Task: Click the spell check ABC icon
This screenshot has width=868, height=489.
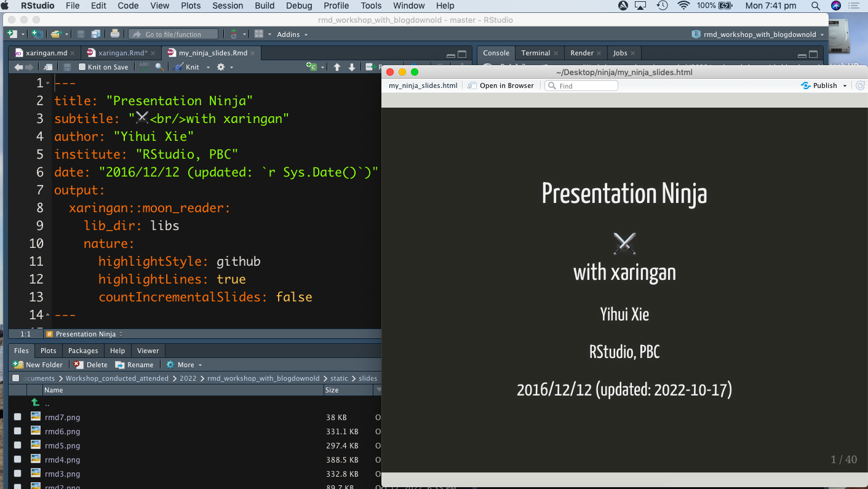Action: click(144, 66)
